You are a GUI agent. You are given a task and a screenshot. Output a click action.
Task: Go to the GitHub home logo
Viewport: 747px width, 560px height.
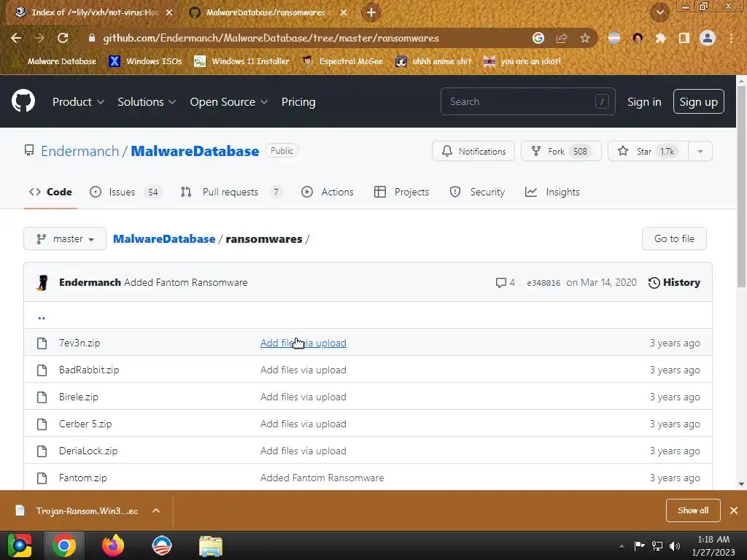click(23, 101)
